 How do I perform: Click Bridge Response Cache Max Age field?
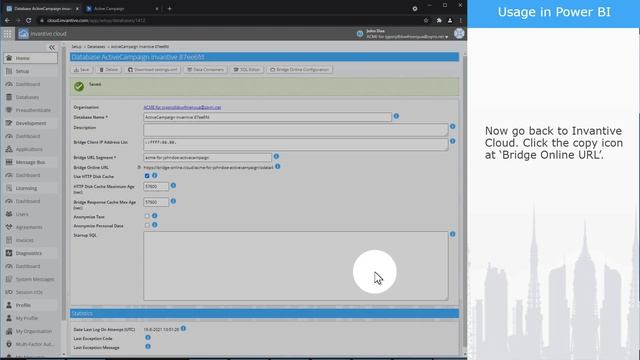point(156,202)
